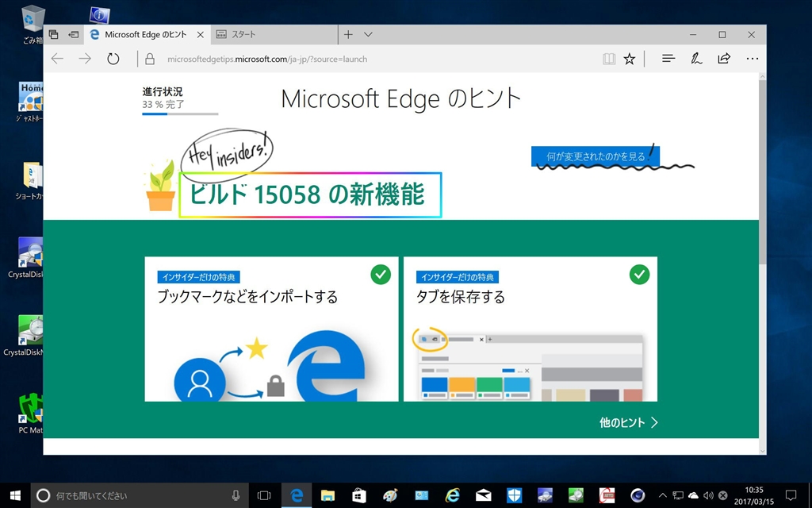Select the ジャストホーム desktop shortcut
Screen dimensions: 812x508
pos(29,102)
